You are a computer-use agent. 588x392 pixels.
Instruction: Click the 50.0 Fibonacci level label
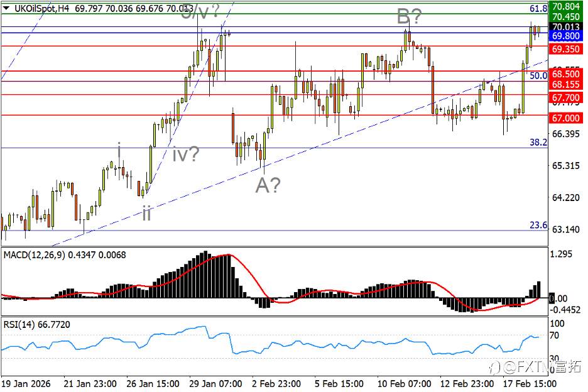coord(538,76)
